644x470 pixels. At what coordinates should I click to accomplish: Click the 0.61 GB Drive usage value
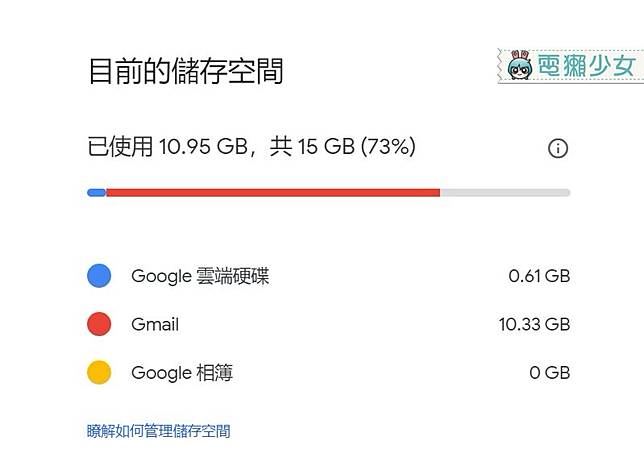point(539,276)
